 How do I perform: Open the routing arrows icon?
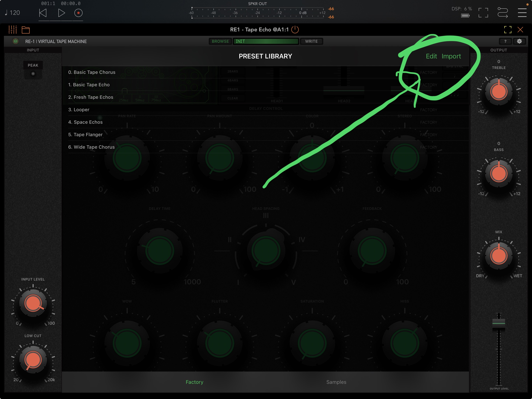tap(502, 12)
